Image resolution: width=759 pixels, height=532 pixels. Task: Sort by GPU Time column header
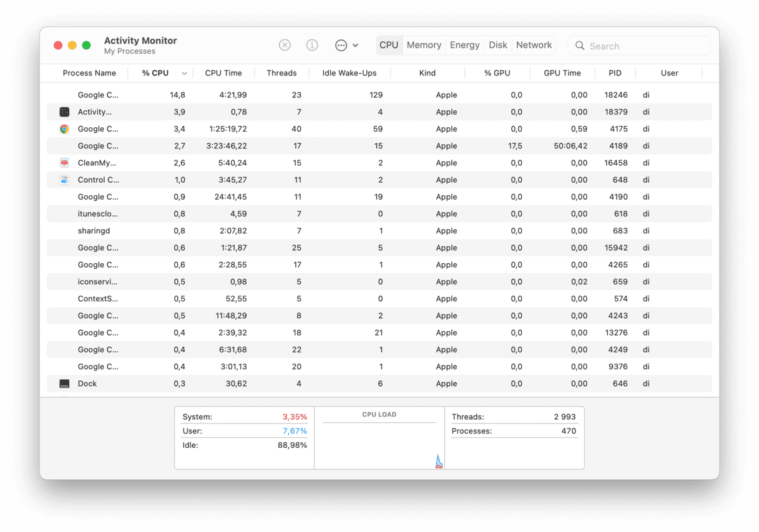coord(562,73)
